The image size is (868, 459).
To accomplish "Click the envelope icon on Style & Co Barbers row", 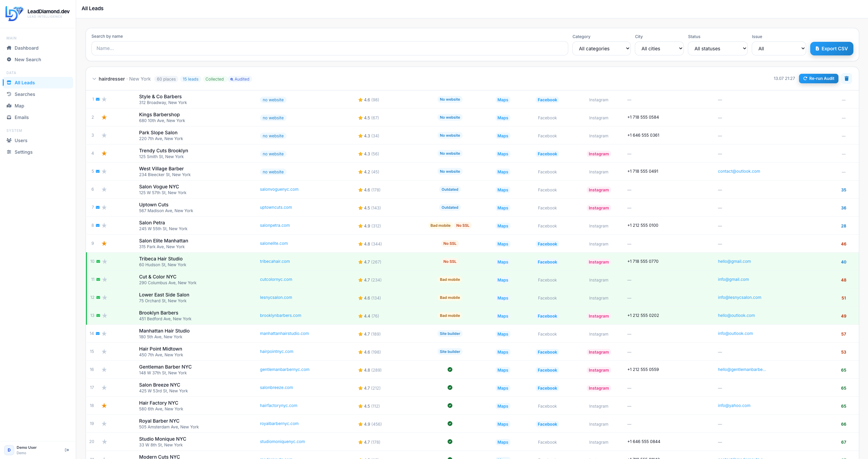I will point(98,99).
